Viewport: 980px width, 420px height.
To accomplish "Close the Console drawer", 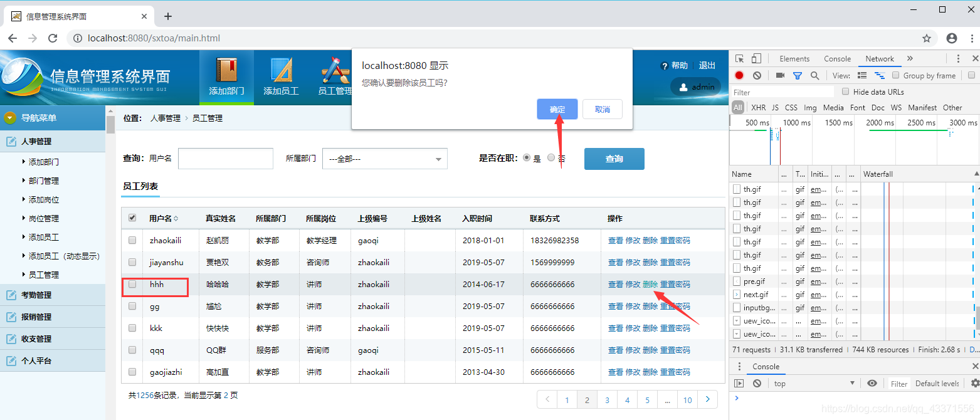I will tap(975, 366).
